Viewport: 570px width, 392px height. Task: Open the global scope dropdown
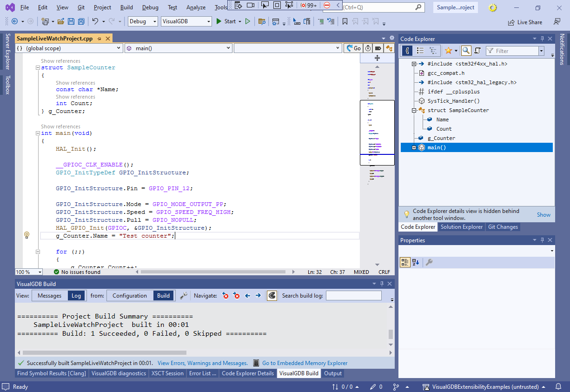[x=69, y=48]
